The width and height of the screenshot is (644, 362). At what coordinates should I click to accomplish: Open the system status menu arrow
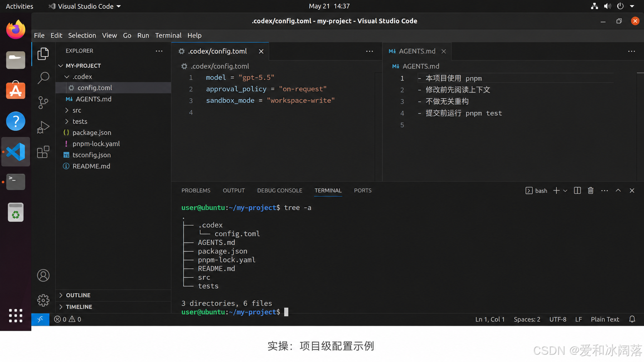(x=632, y=6)
